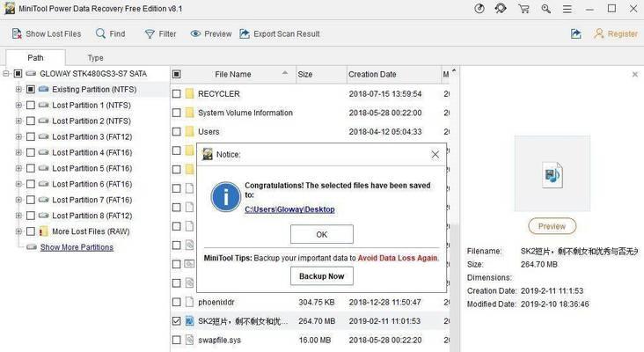Click the swapfile.sys file icon
Screen dimensions: 644x352
[x=189, y=340]
